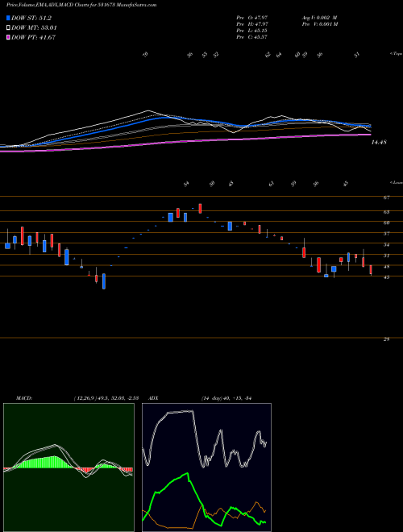Click the magenta DOW PT color square
Screen dimensions: 403x532
pyautogui.click(x=9, y=37)
